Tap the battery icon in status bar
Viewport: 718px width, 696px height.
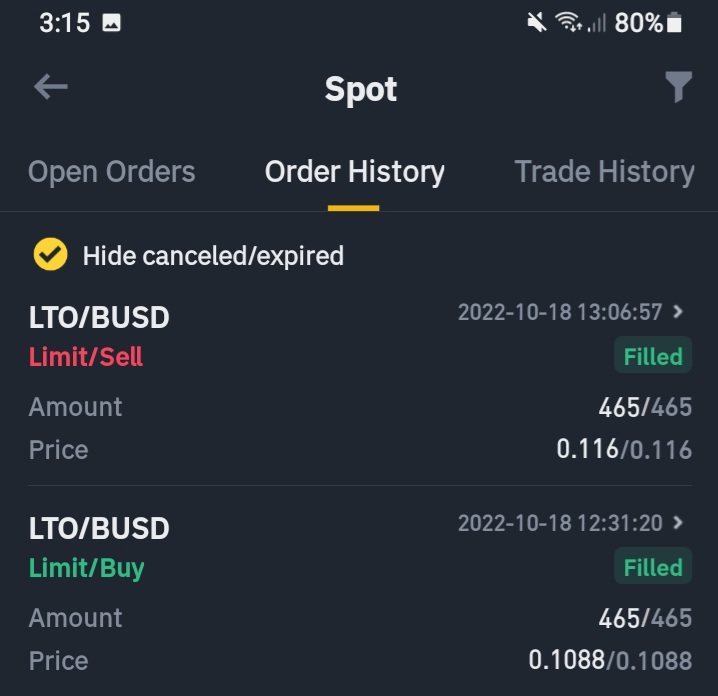click(674, 22)
